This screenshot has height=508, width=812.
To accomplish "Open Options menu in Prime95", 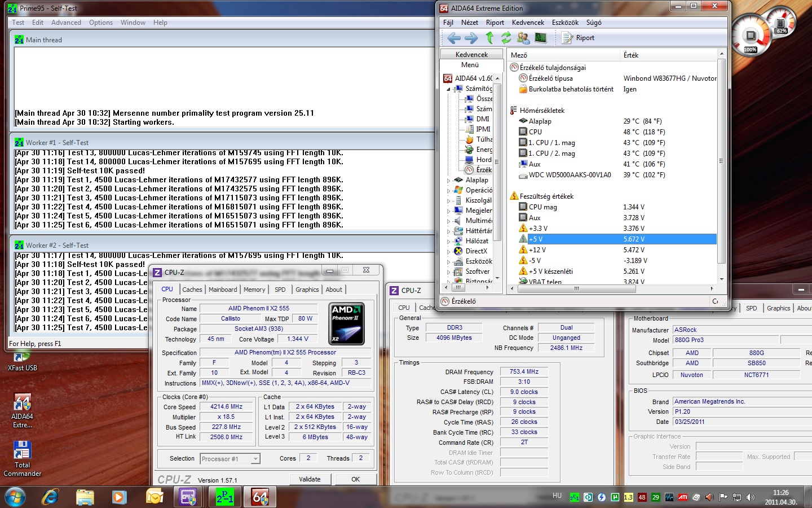I will pyautogui.click(x=101, y=23).
